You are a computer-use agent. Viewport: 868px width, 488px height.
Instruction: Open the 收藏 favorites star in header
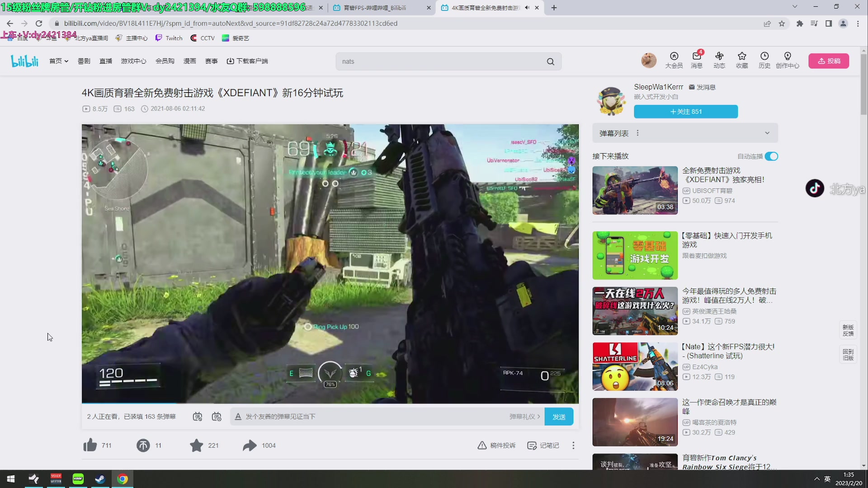coord(742,60)
